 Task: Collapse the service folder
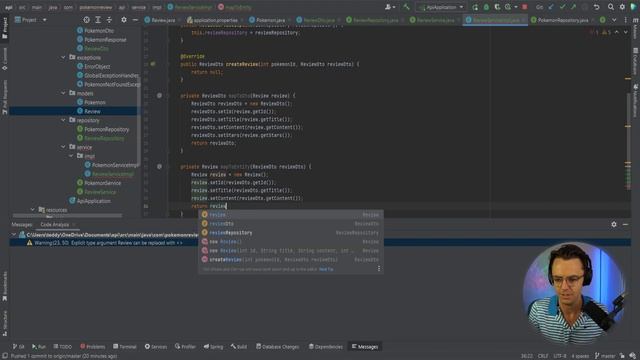coord(63,147)
